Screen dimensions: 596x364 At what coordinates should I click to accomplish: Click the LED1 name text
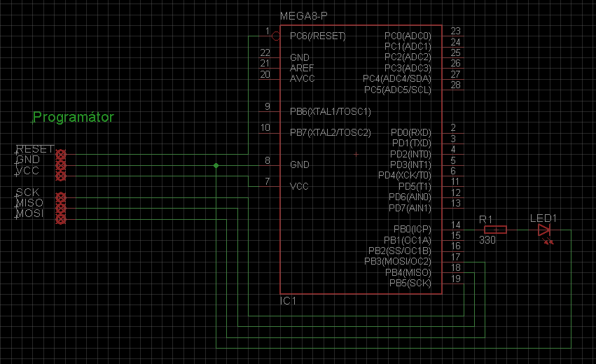543,218
